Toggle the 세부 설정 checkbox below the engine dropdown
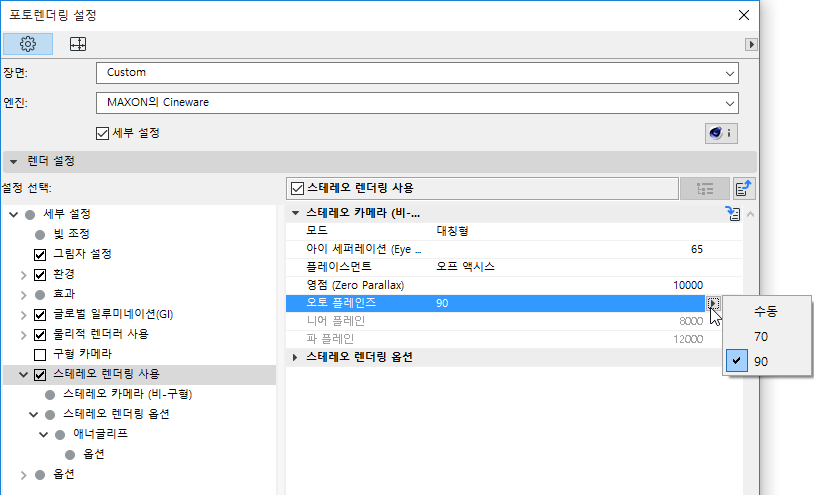The height and width of the screenshot is (495, 814). pos(102,133)
